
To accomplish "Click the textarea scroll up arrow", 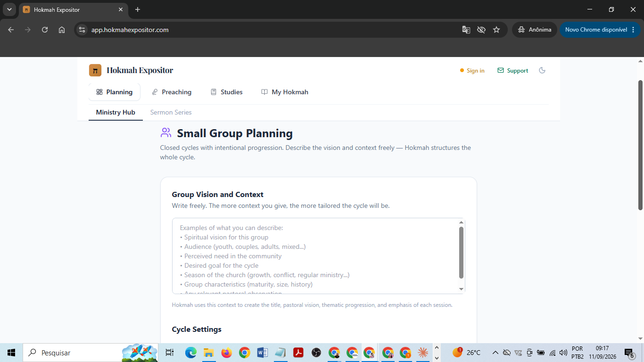I will point(461,222).
